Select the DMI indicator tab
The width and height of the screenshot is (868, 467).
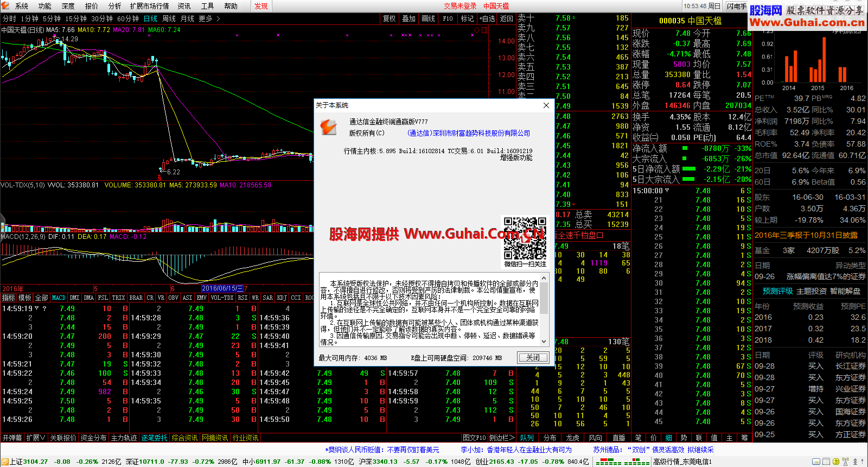click(x=74, y=298)
